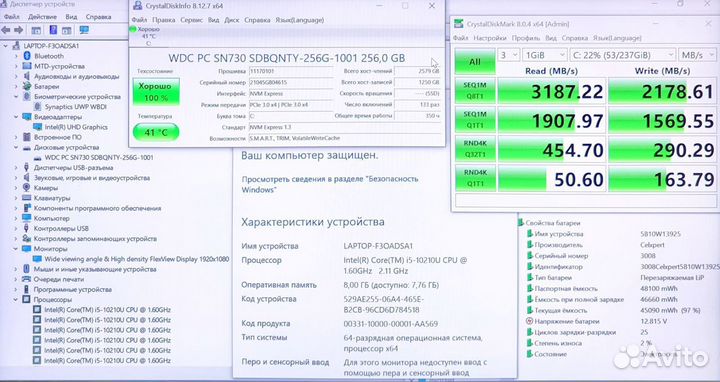Click the Хорошо 100 % health status button
720x382 pixels.
coord(156,91)
